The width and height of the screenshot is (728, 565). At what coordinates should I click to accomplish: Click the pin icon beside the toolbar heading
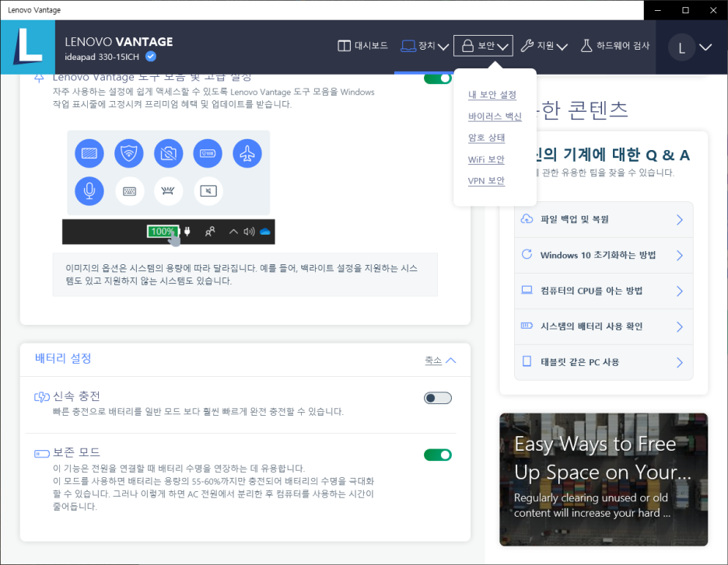tap(40, 78)
